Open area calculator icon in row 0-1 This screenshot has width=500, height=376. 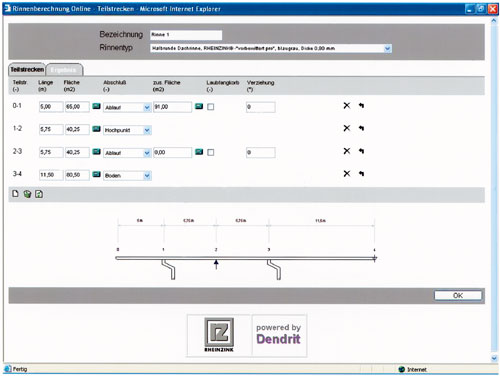pyautogui.click(x=96, y=106)
